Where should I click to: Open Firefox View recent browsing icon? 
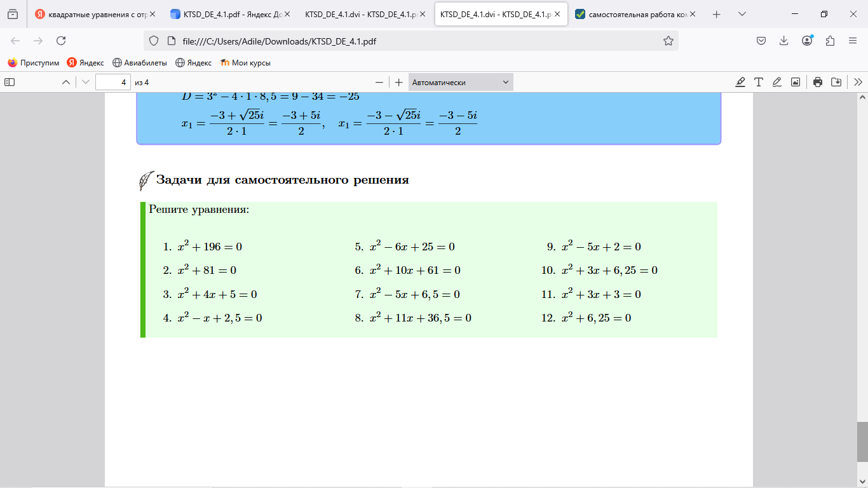(13, 14)
